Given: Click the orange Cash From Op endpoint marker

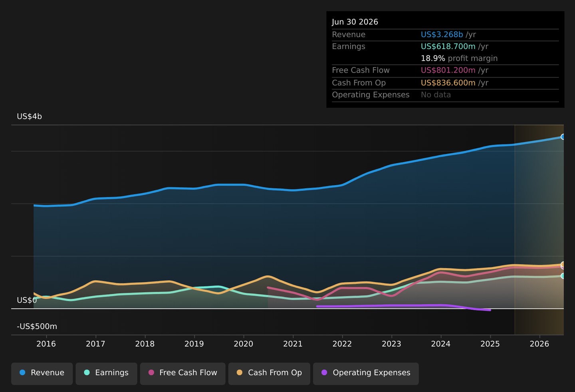Looking at the screenshot, I should pos(563,264).
